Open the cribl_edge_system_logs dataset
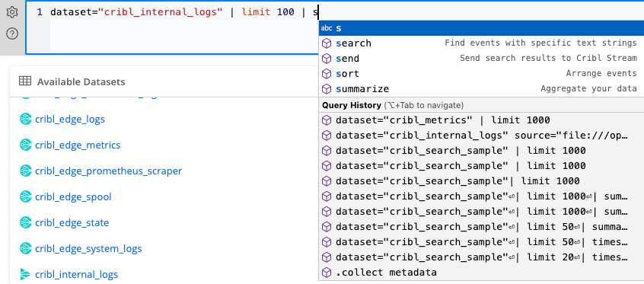This screenshot has width=644, height=284. coord(88,249)
